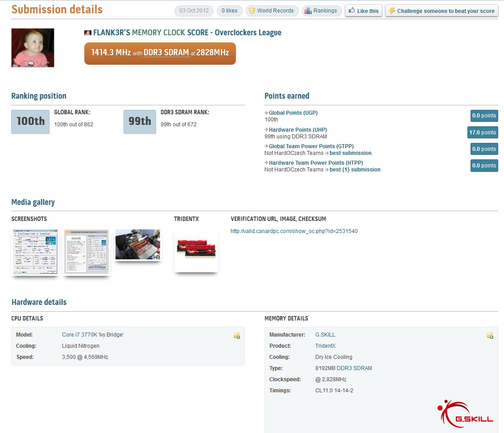Click the Ranking position heading
The width and height of the screenshot is (504, 433).
point(39,96)
